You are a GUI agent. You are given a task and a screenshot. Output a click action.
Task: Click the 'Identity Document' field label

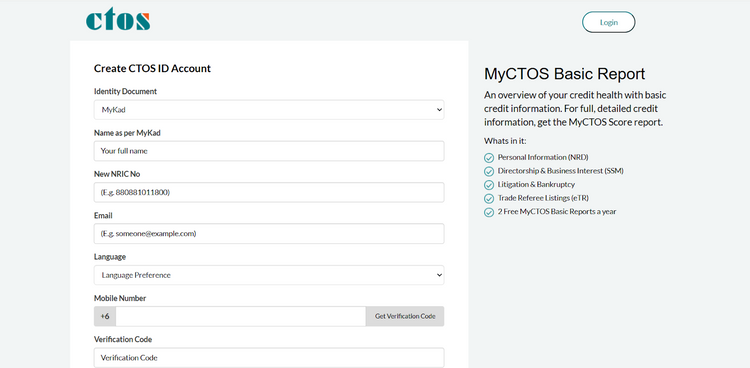[125, 91]
